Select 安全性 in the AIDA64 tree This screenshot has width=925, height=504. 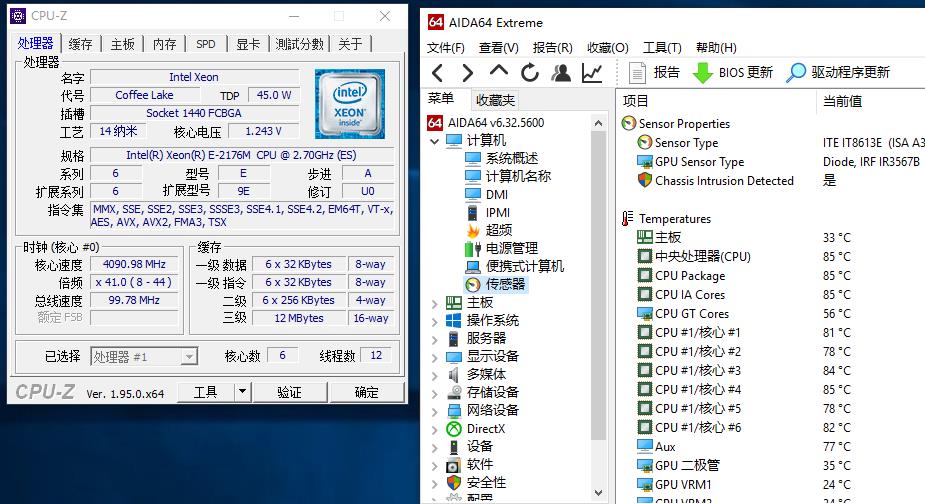click(x=476, y=483)
